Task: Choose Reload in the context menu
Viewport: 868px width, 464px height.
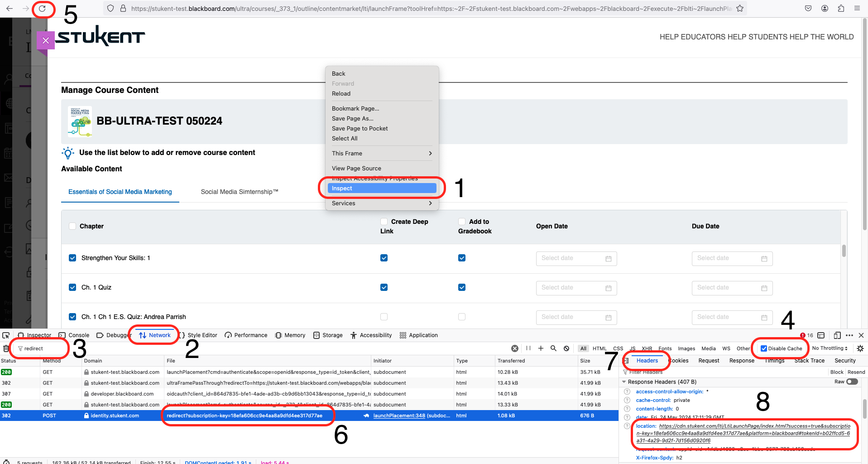Action: (382, 93)
